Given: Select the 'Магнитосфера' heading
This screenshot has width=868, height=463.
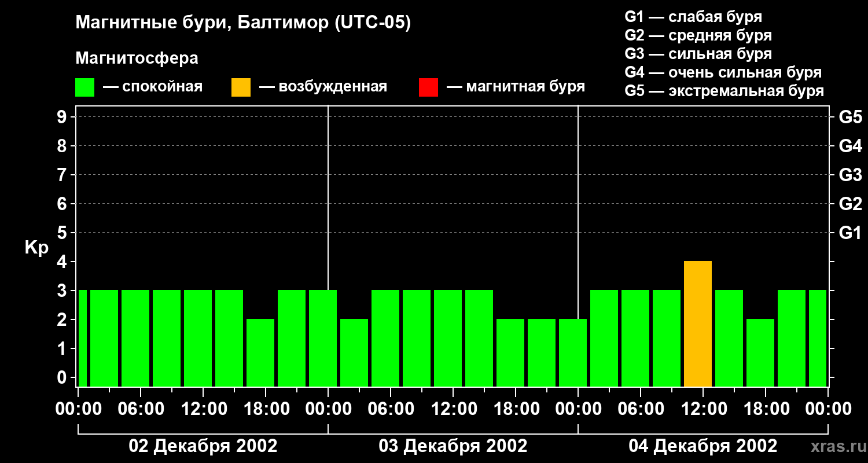Looking at the screenshot, I should (137, 58).
